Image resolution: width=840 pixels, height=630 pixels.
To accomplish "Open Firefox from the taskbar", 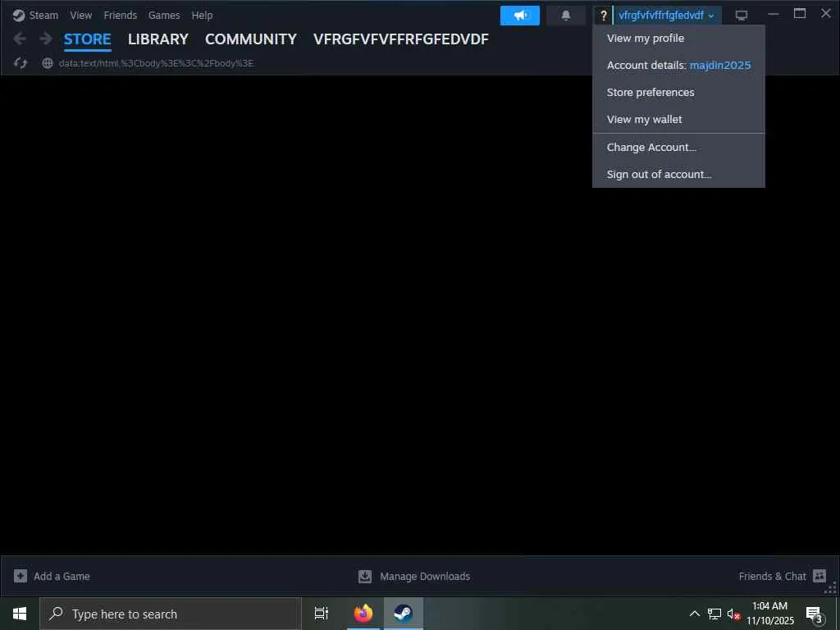I will click(363, 614).
